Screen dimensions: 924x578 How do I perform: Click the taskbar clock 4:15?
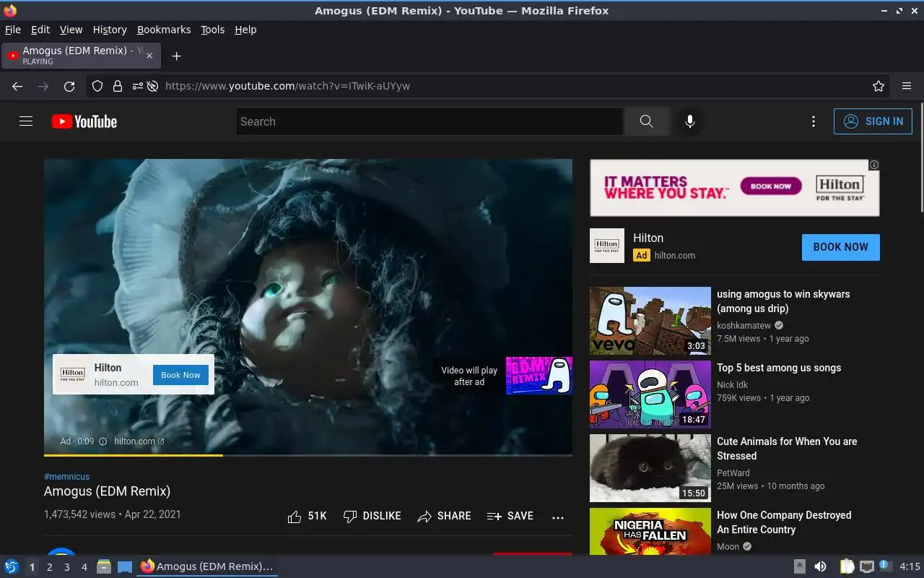910,567
